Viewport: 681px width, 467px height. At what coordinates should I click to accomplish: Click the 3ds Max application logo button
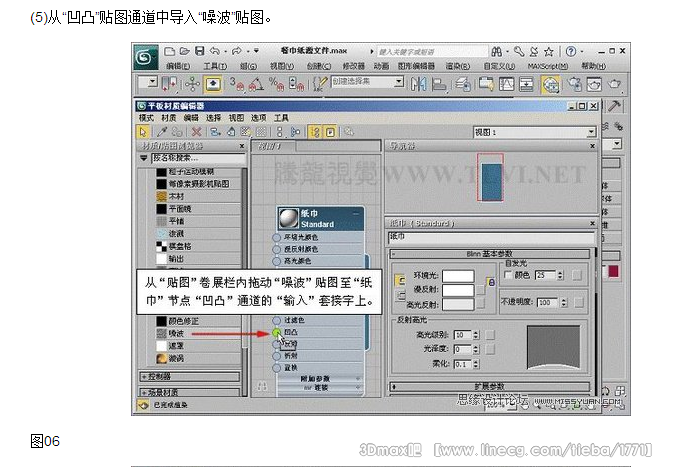coord(145,56)
